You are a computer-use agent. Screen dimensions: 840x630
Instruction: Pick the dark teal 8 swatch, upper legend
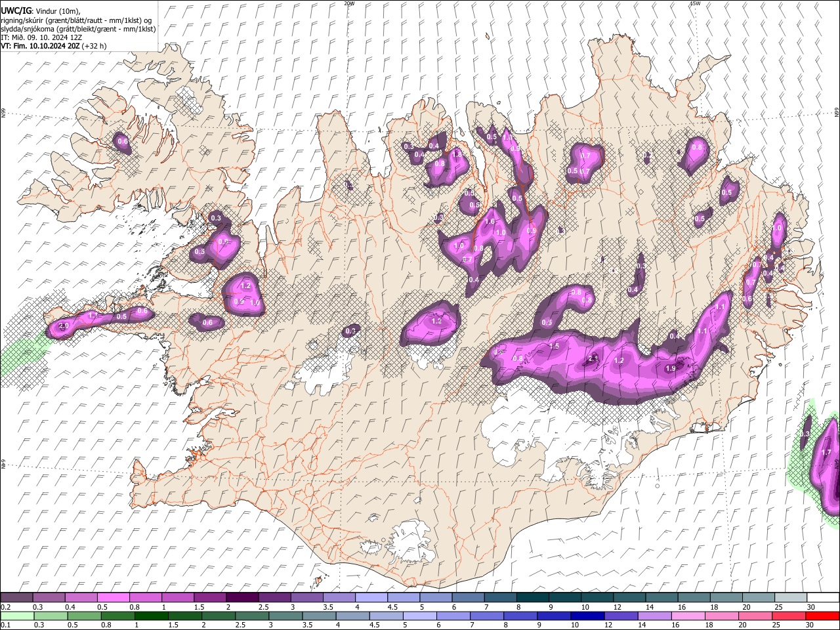(x=532, y=597)
